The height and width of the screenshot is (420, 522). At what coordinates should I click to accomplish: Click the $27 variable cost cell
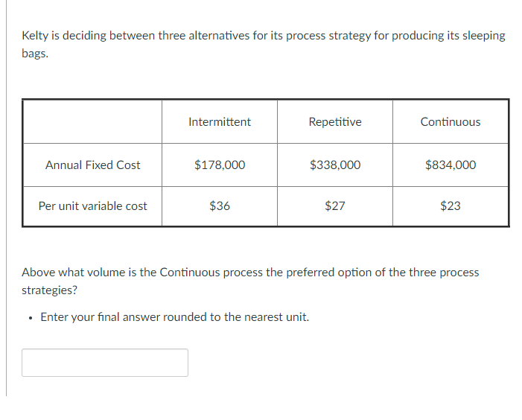pos(335,206)
